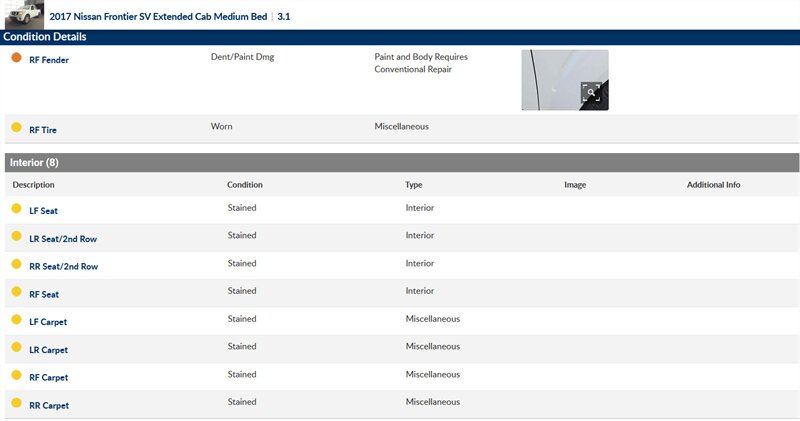Click yellow status dot beside LR Seat/2nd Row
800x421 pixels.
(16, 237)
